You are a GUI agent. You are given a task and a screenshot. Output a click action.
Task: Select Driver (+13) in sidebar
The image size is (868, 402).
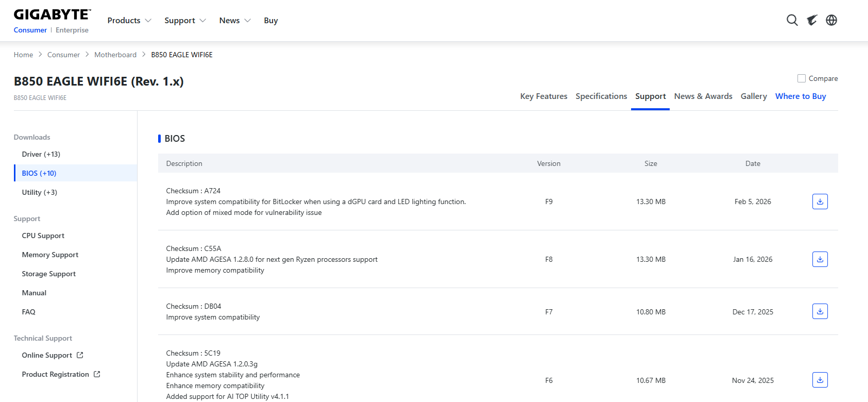pyautogui.click(x=41, y=154)
